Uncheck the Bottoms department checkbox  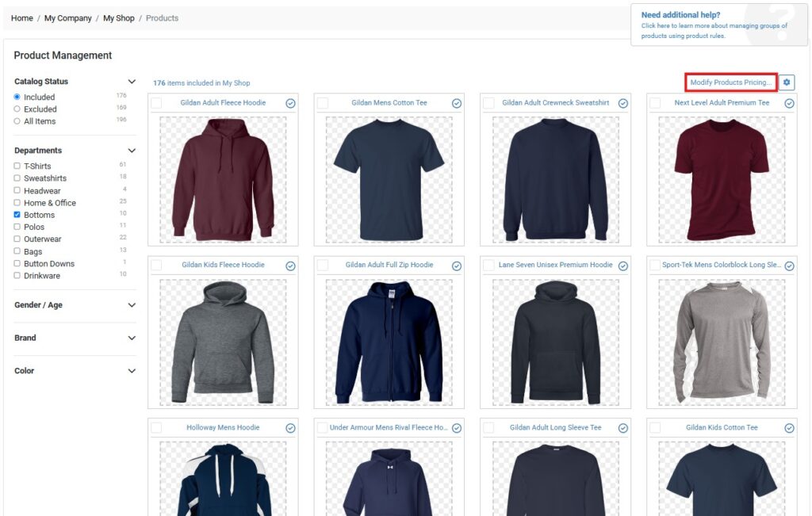[x=17, y=215]
